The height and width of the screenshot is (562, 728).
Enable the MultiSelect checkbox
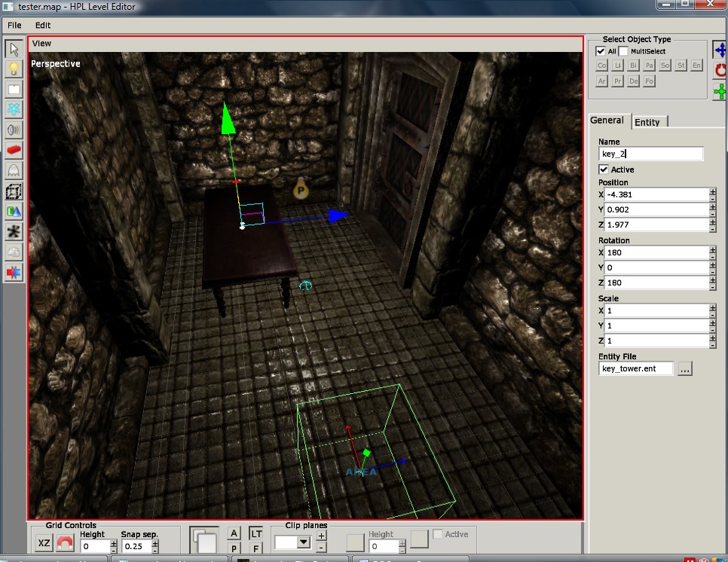pyautogui.click(x=623, y=51)
